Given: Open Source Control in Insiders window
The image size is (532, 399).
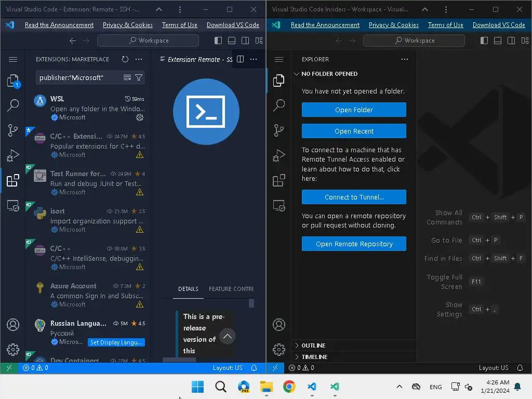Looking at the screenshot, I should 279,130.
